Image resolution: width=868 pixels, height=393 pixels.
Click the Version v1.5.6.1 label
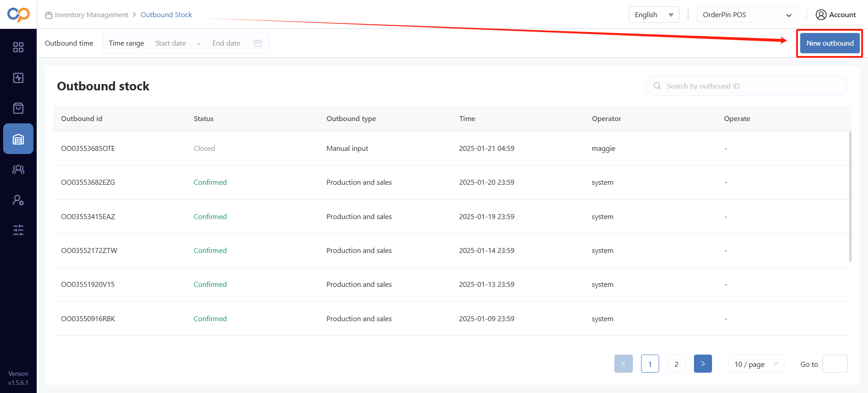18,378
